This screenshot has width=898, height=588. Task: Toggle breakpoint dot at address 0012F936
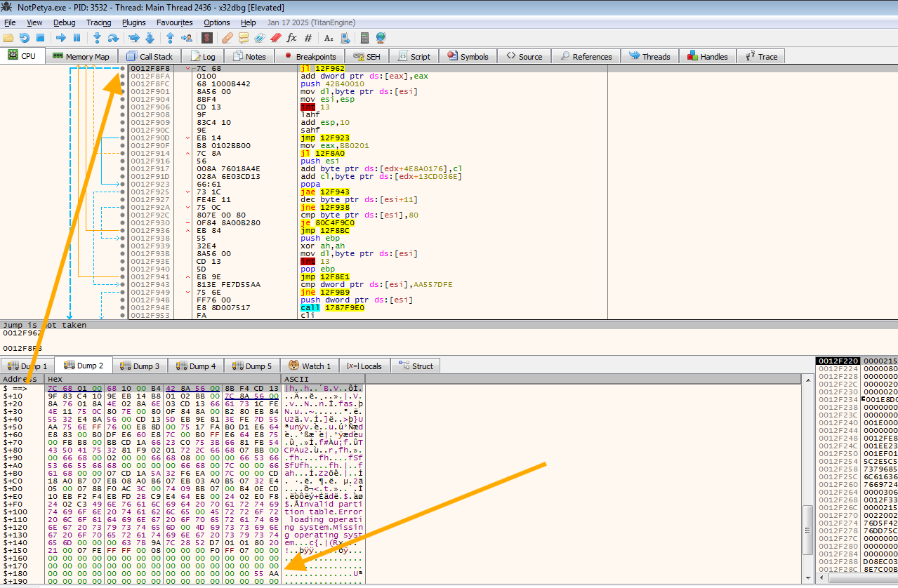click(x=123, y=230)
